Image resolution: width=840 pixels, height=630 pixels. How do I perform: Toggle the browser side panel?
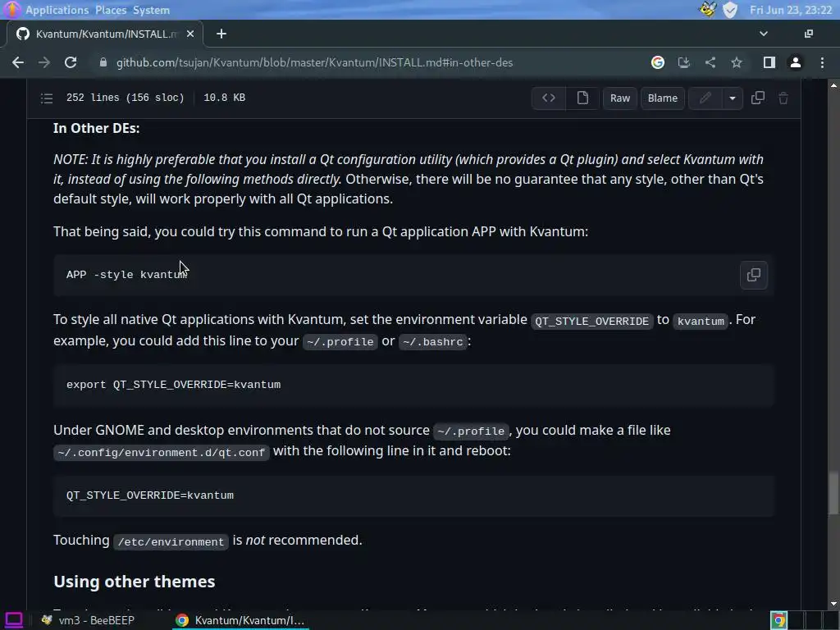pos(769,62)
